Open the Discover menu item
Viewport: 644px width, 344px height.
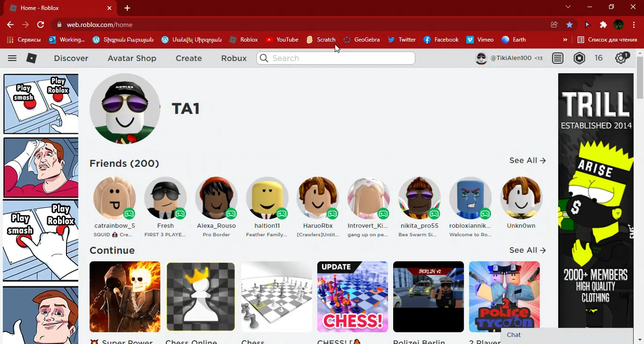point(71,58)
